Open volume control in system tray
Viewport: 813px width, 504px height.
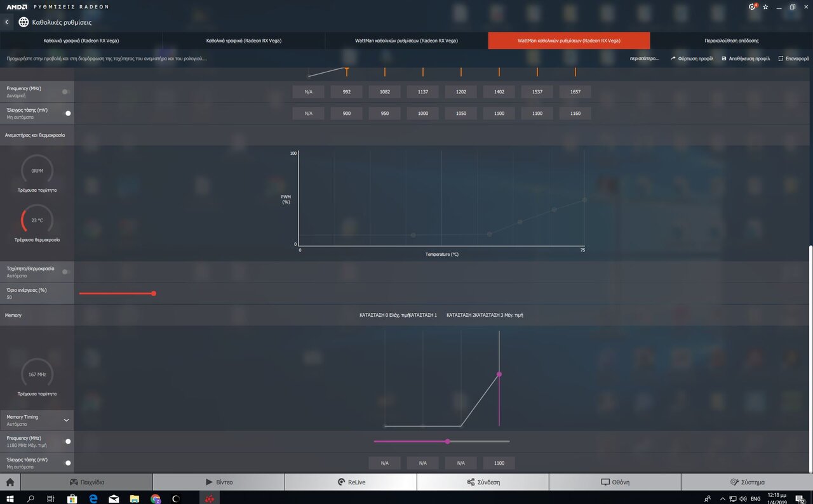coord(742,498)
